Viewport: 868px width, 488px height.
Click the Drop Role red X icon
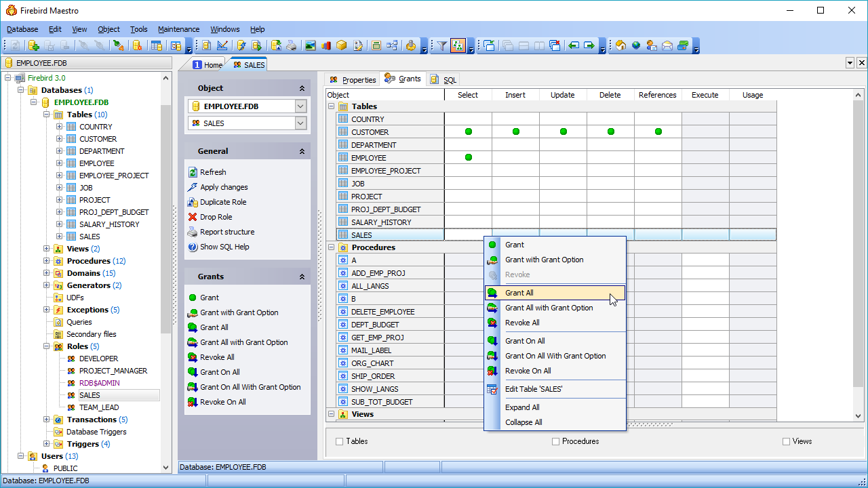pyautogui.click(x=193, y=217)
